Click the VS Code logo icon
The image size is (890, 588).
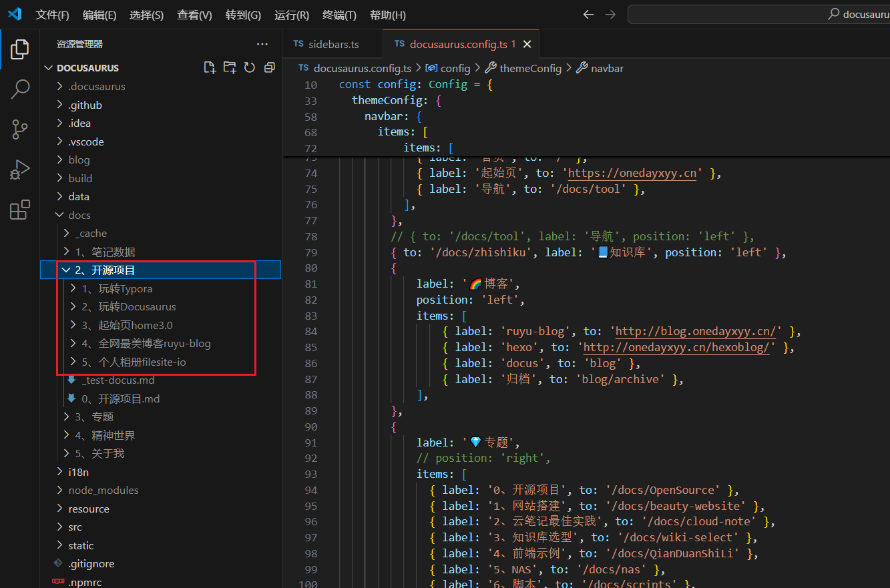[x=15, y=14]
